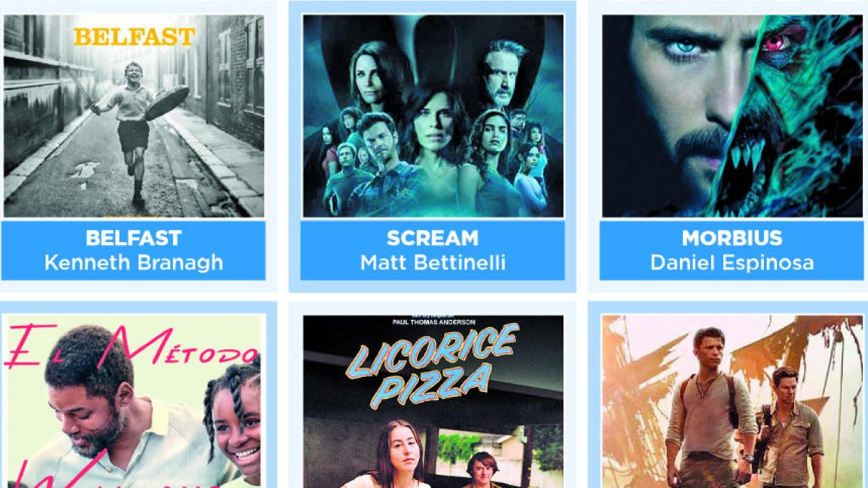Screen dimensions: 868x488
Task: Click the SCREAM title label
Action: coord(433,238)
